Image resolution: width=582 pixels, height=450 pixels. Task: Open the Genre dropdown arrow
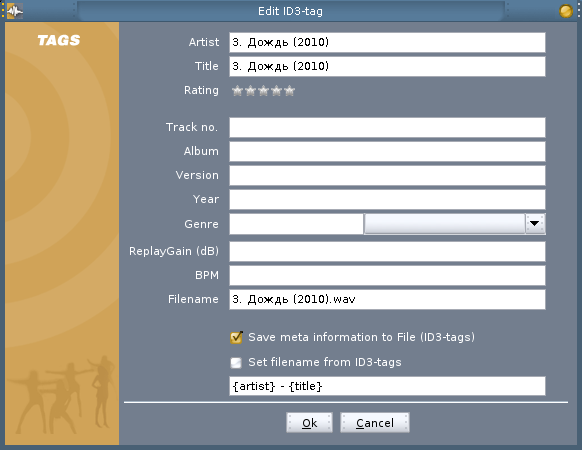[535, 224]
